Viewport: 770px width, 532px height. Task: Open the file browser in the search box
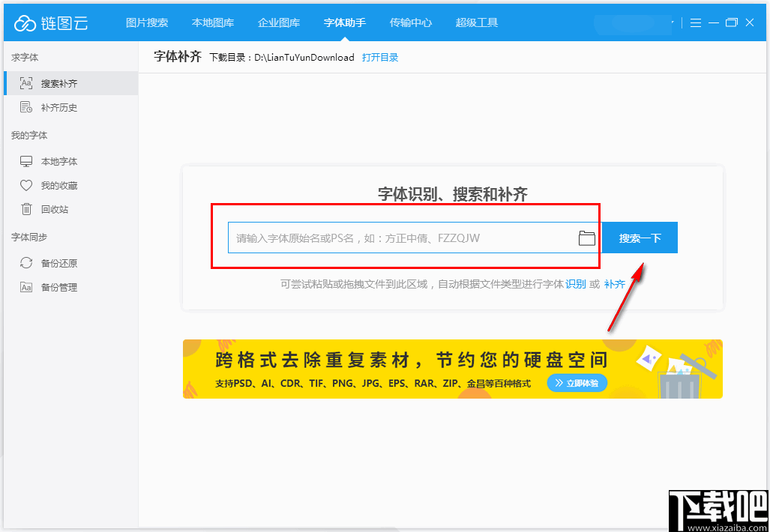(587, 238)
